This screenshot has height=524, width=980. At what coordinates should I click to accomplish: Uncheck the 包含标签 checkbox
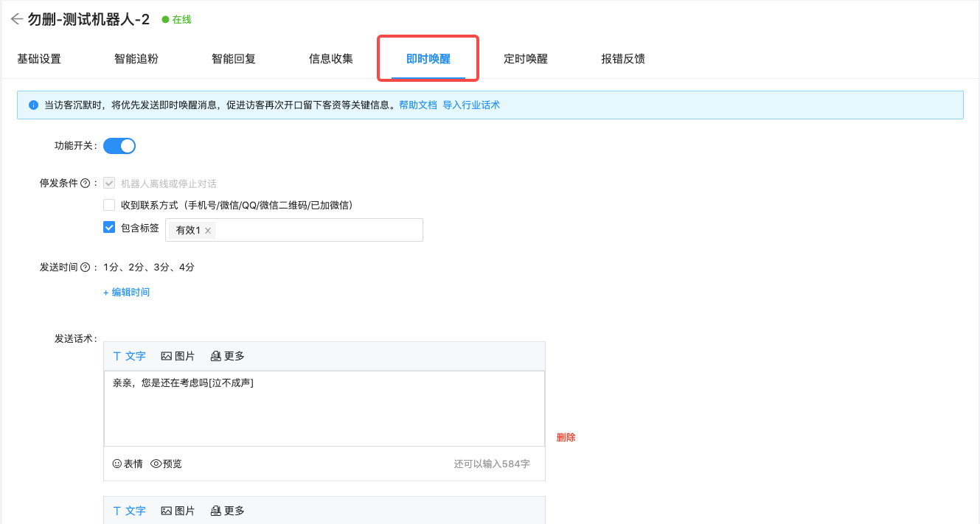tap(109, 228)
